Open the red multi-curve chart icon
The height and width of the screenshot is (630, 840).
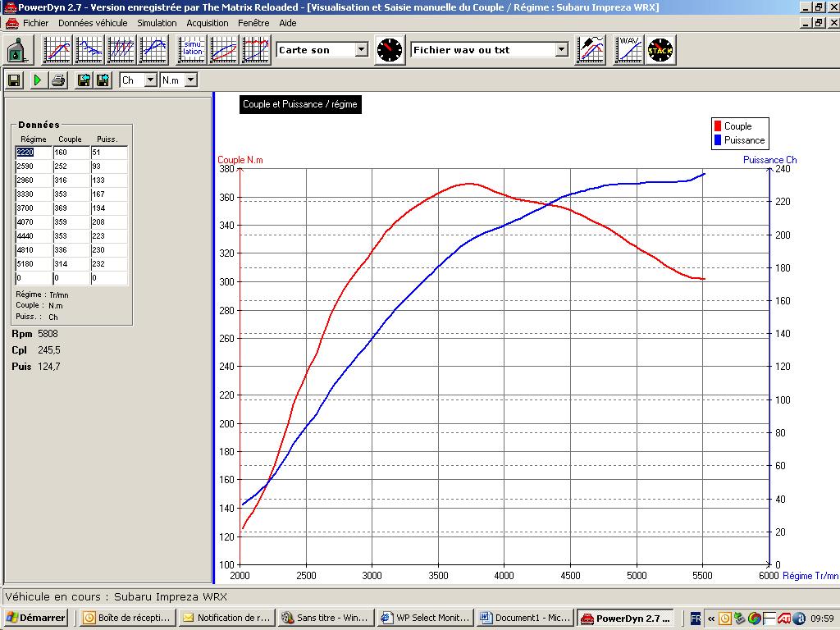[256, 50]
